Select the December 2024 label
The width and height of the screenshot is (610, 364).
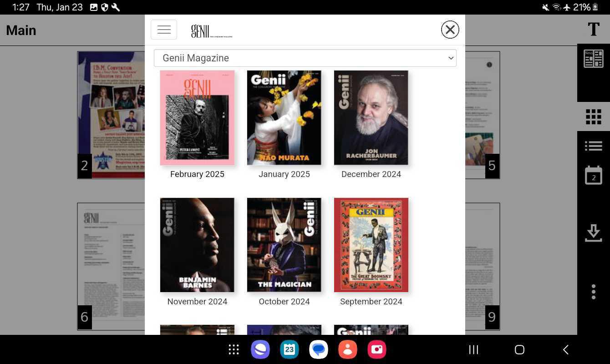tap(371, 174)
